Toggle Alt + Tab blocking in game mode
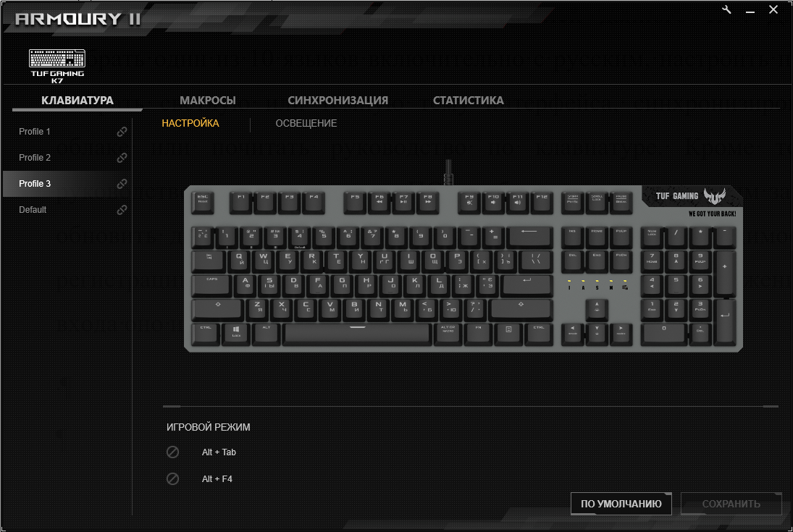This screenshot has width=793, height=532. point(172,452)
